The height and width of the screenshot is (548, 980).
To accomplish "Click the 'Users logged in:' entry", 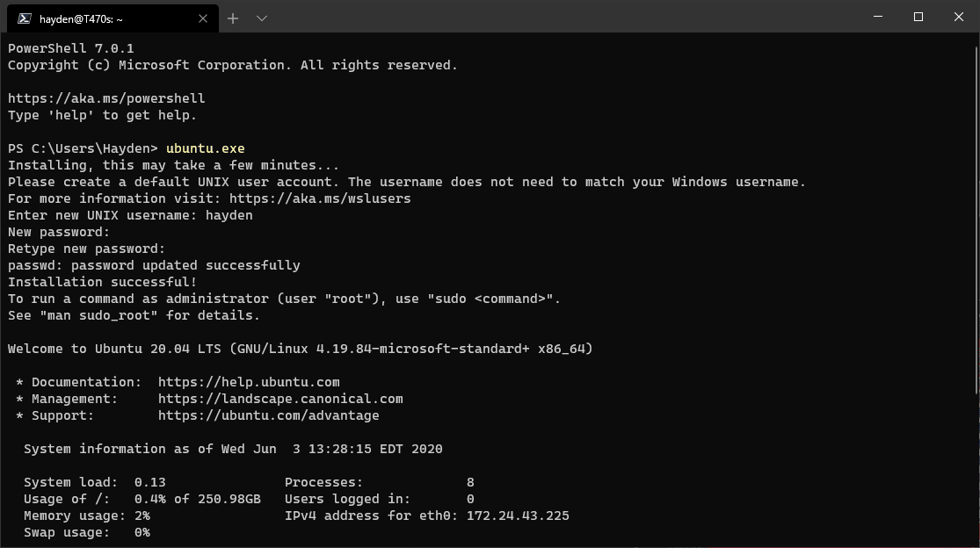I will click(x=380, y=500).
